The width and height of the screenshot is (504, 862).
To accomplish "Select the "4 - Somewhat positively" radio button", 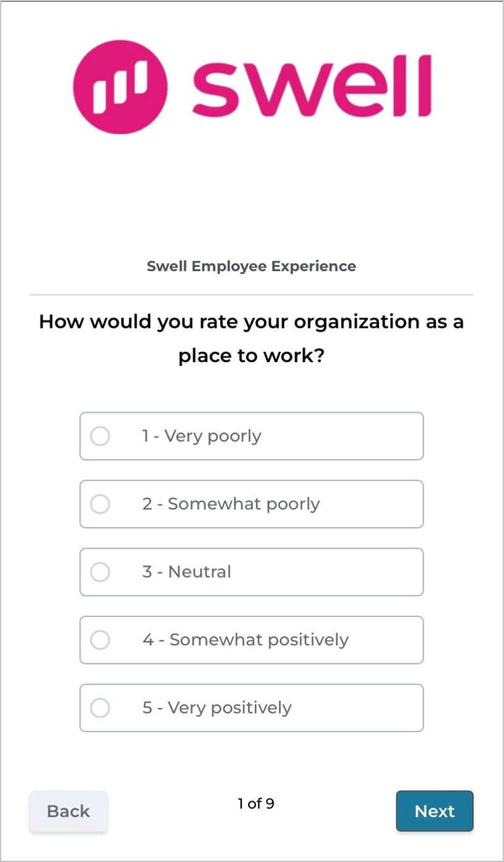I will [x=100, y=640].
